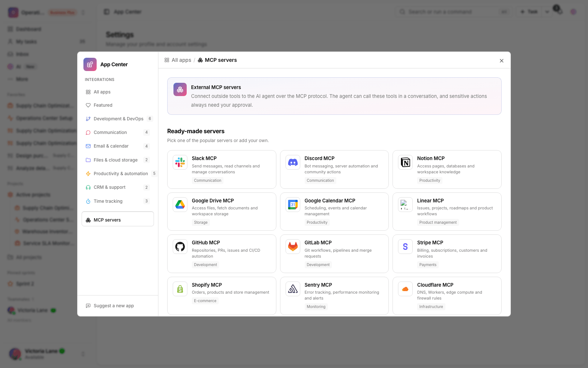Open the Linear MCP card title
The width and height of the screenshot is (588, 368).
430,201
